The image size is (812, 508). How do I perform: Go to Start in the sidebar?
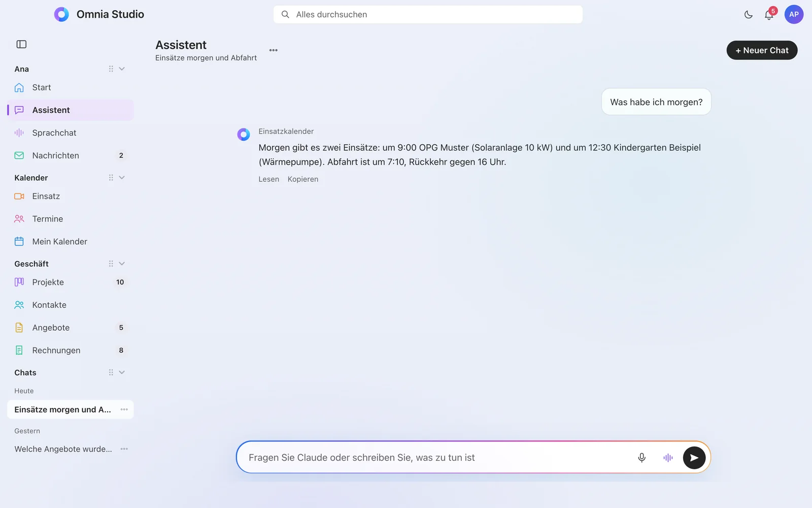tap(71, 87)
